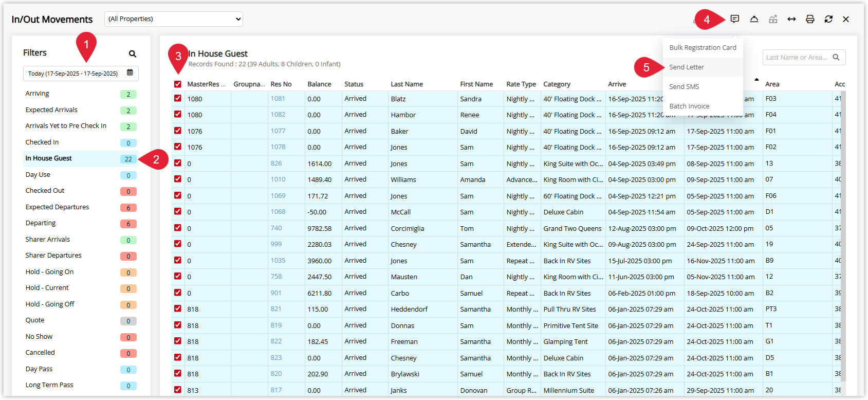Image resolution: width=868 pixels, height=400 pixels.
Task: Close the In/Out Movements window
Action: click(846, 19)
